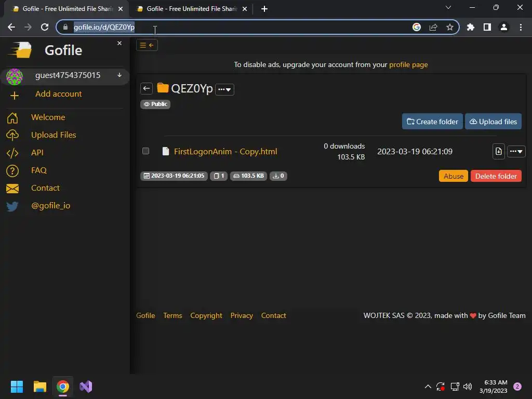Viewport: 532px width, 399px height.
Task: Open the footer Gofile link
Action: pos(145,315)
